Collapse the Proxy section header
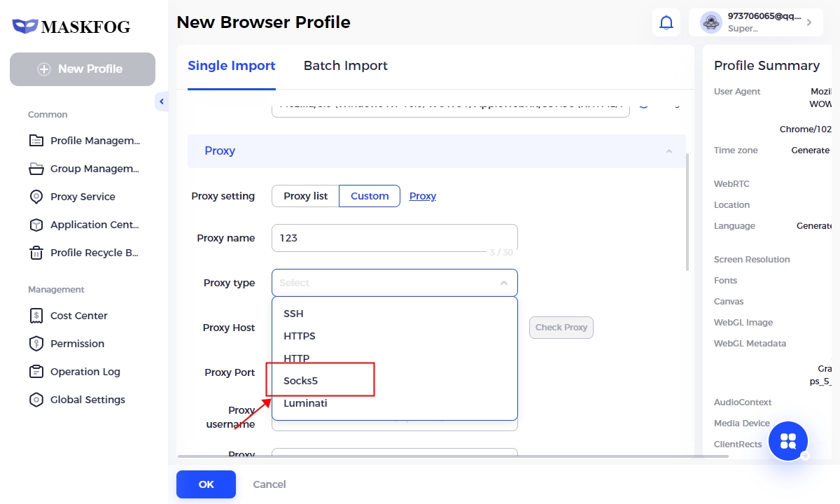The width and height of the screenshot is (840, 504). pyautogui.click(x=668, y=151)
